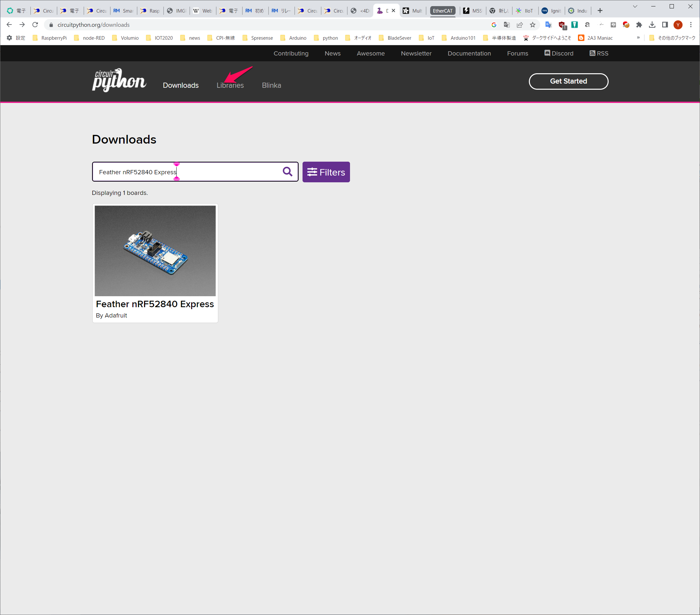Screen dimensions: 700x615
Task: Click the circuitpython logo
Action: (119, 80)
